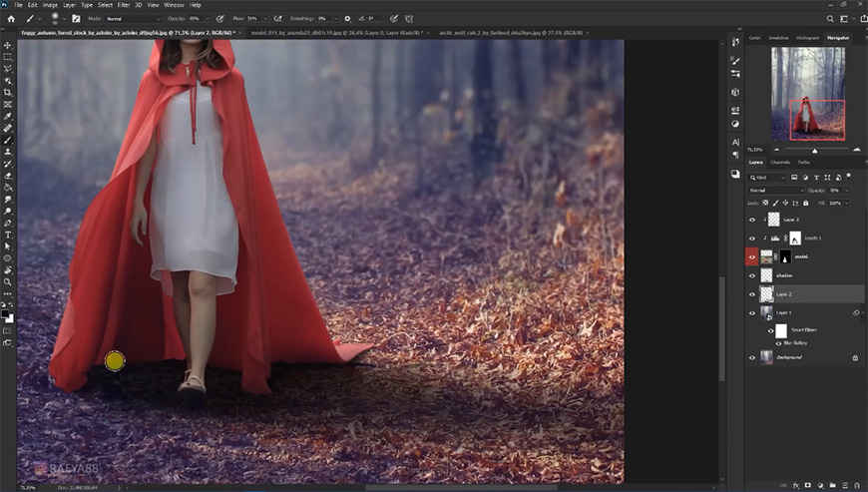Open the Flow value dropdown arrow
Screen dimensions: 868x492
[x=265, y=19]
